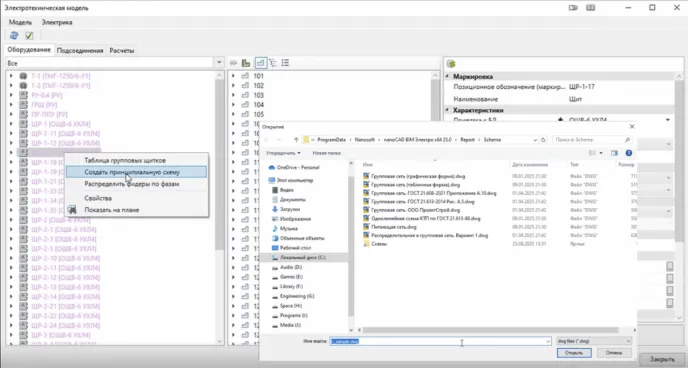Click the Закрыть button of main window
Screen dimensions: 688x368
point(662,359)
